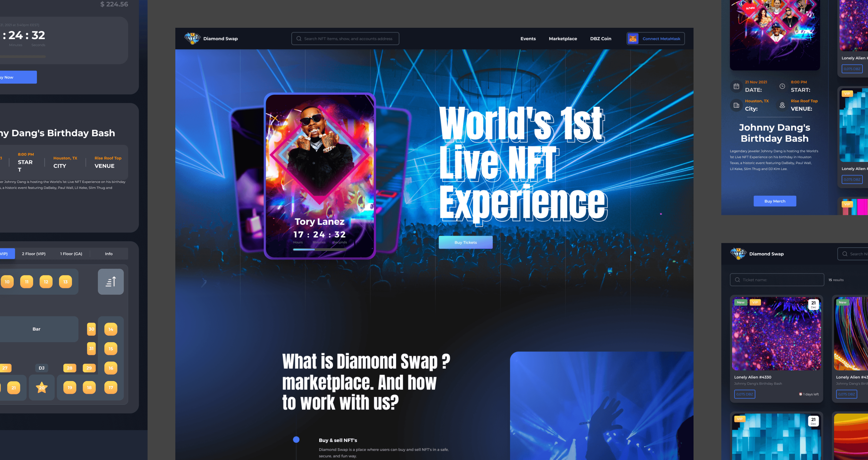Click the stairs icon on floor map
The height and width of the screenshot is (460, 868).
pyautogui.click(x=110, y=282)
